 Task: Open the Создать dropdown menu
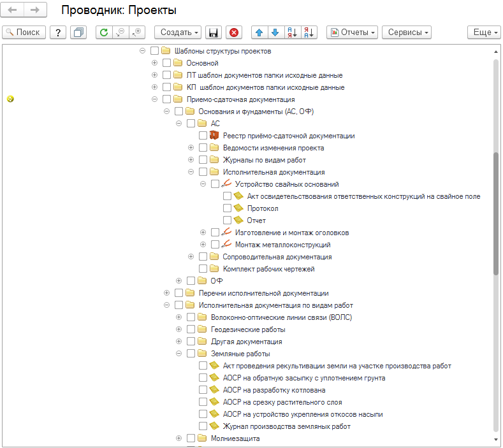[x=178, y=33]
